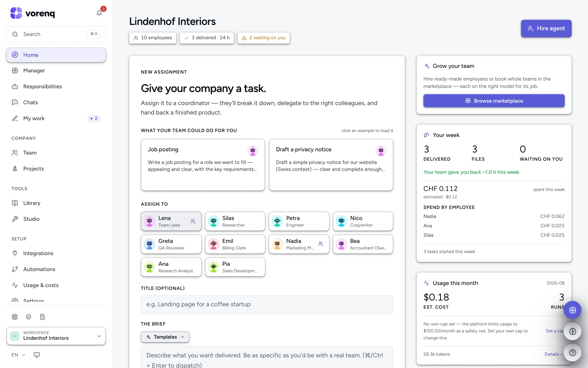This screenshot has width=588, height=368.
Task: Choose Nico the Copywriter as assignee
Action: (x=363, y=221)
